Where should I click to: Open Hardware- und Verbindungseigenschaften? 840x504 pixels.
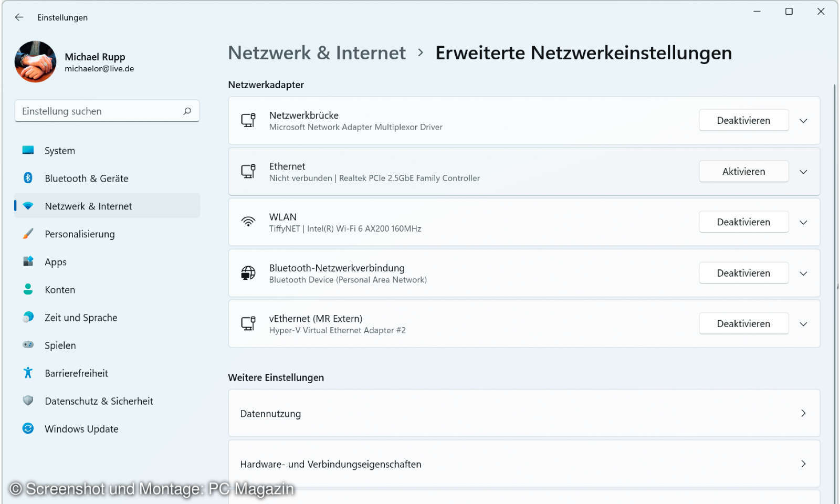pyautogui.click(x=524, y=464)
